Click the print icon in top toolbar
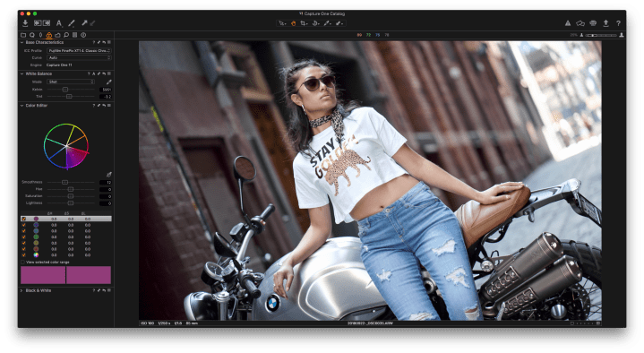The image size is (644, 353). pyautogui.click(x=593, y=23)
